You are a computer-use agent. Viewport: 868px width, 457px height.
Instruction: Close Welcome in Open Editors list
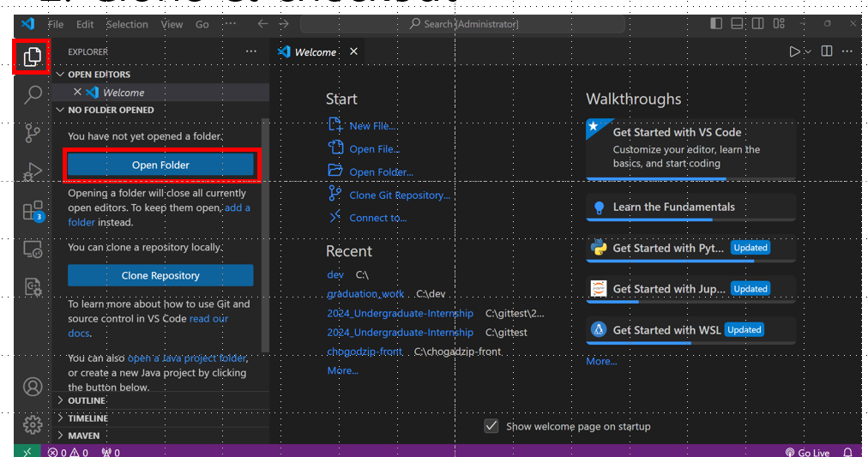[77, 92]
